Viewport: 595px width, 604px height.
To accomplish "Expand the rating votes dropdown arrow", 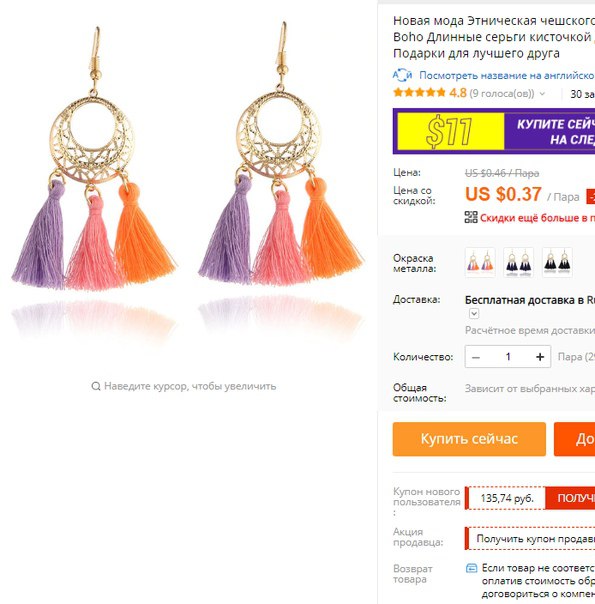I will click(542, 94).
